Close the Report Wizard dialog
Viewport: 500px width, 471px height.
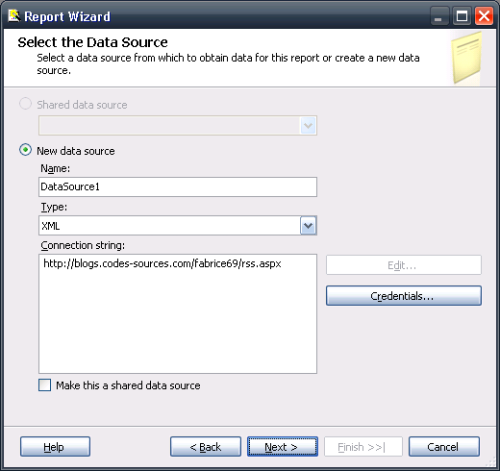[484, 16]
